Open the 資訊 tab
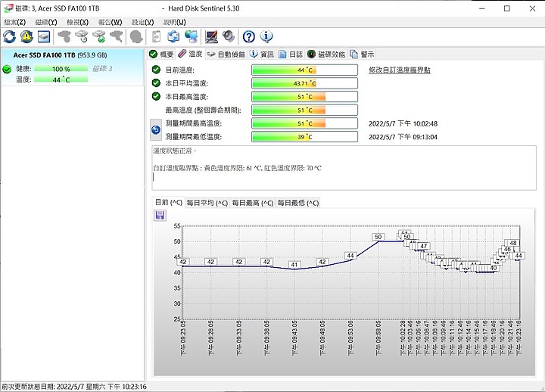Viewport: 545px width, 392px height. point(262,54)
